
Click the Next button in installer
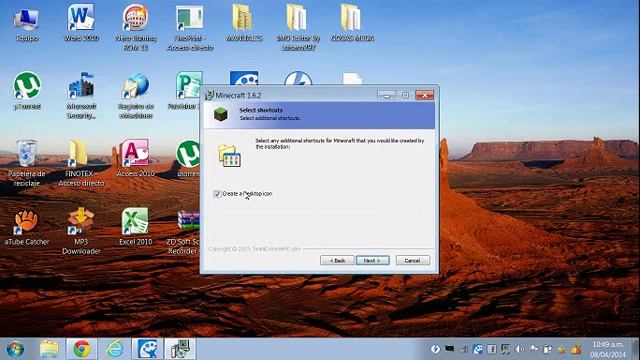click(x=372, y=260)
